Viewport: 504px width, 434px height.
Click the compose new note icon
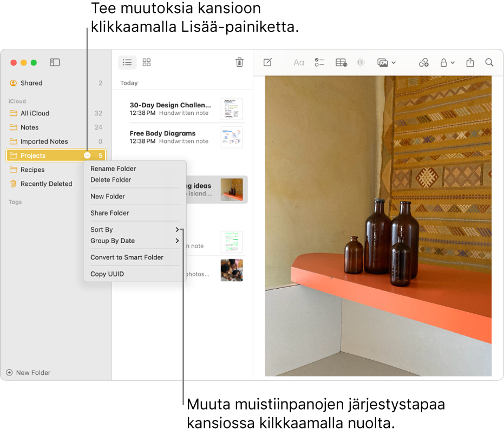coord(267,63)
